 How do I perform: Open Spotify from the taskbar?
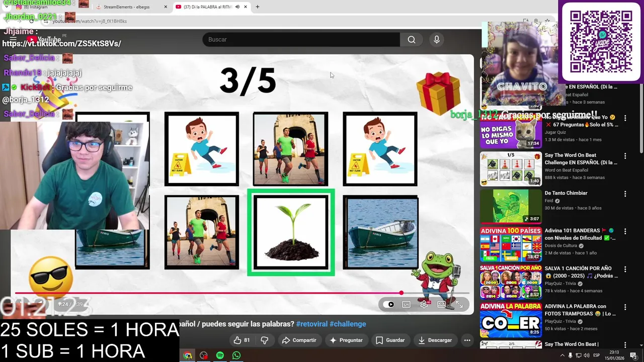(220, 355)
